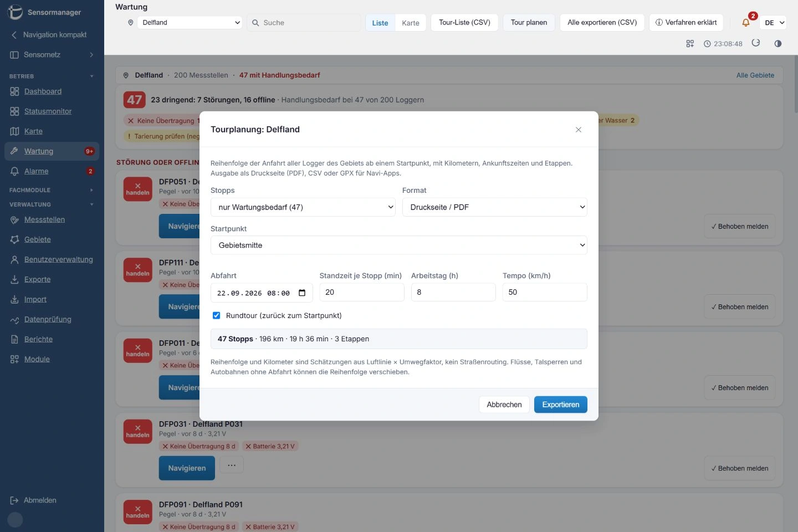Open the Datenprüfung icon in sidebar
The width and height of the screenshot is (798, 532).
click(x=14, y=319)
